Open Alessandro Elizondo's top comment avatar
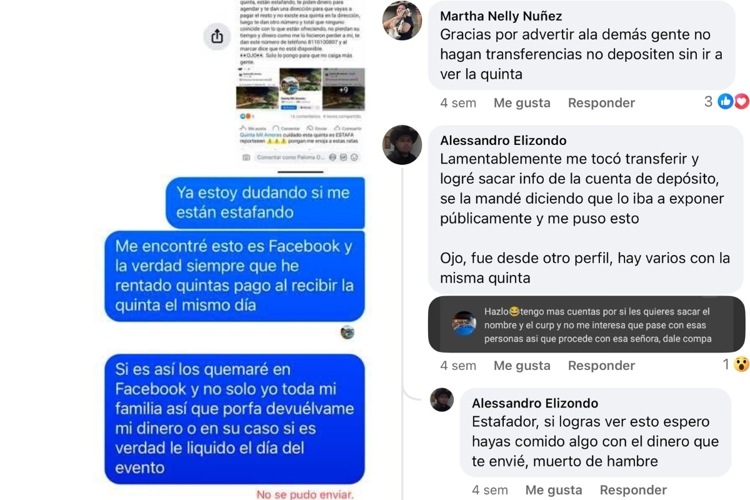750x500 pixels. 402,145
